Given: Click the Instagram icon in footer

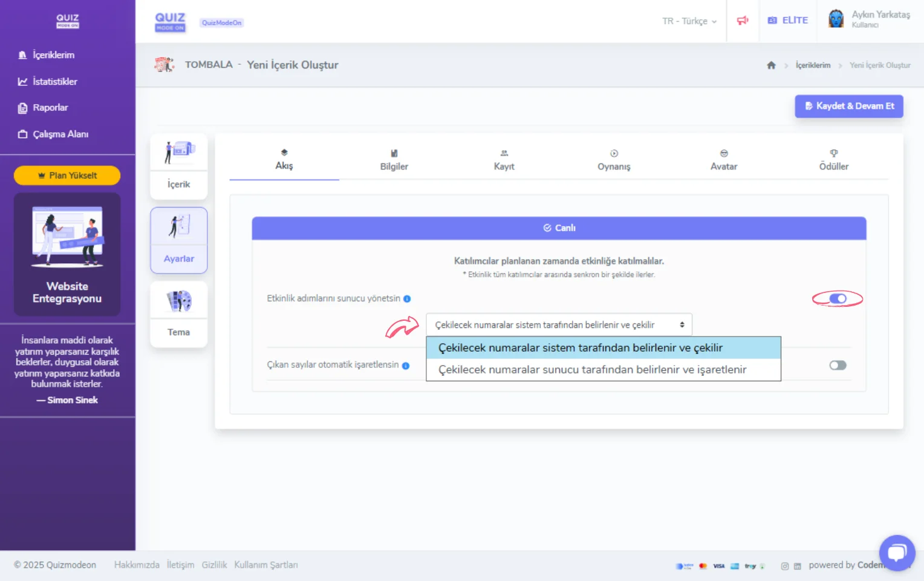Looking at the screenshot, I should (784, 566).
